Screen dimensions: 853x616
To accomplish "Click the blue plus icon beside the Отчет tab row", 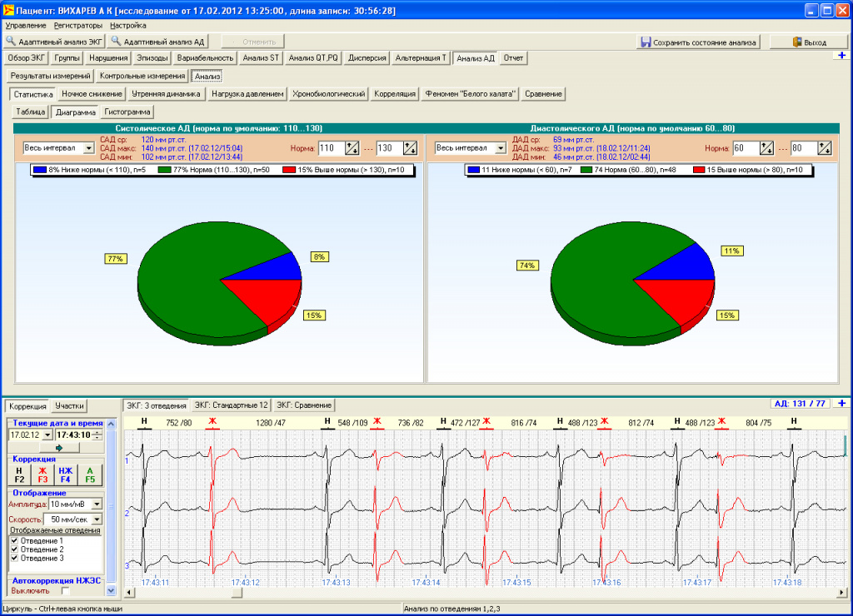I will point(841,56).
